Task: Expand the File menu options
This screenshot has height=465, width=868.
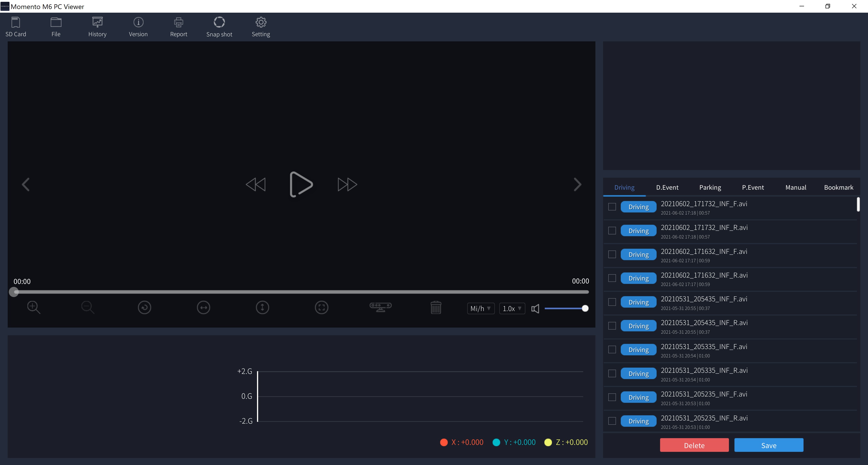Action: (x=56, y=27)
